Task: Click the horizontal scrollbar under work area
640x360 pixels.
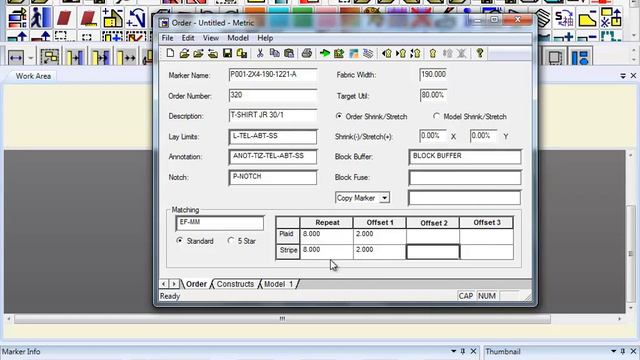Action: click(x=282, y=319)
